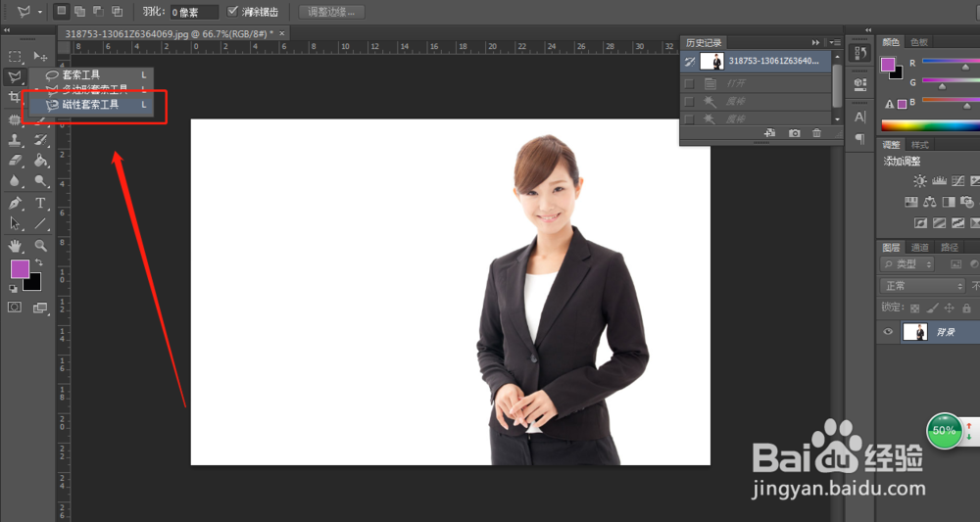Add a Threshold adjustment
Image resolution: width=980 pixels, height=522 pixels.
coord(957,222)
